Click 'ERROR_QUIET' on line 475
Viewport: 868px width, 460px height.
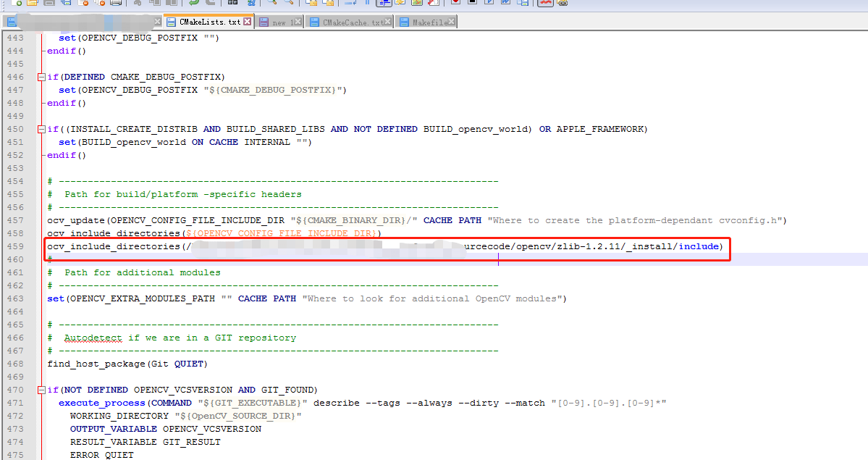(102, 455)
